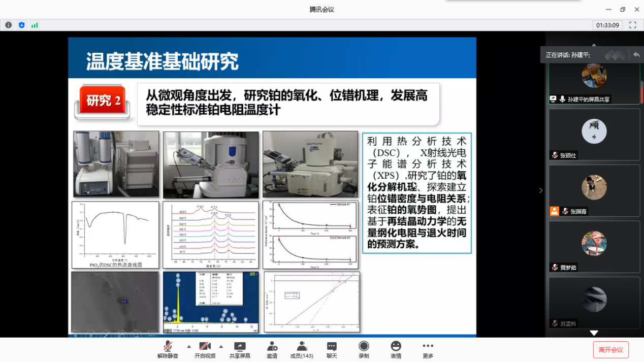Start recording with 录制 button
The height and width of the screenshot is (362, 644).
[x=364, y=349]
